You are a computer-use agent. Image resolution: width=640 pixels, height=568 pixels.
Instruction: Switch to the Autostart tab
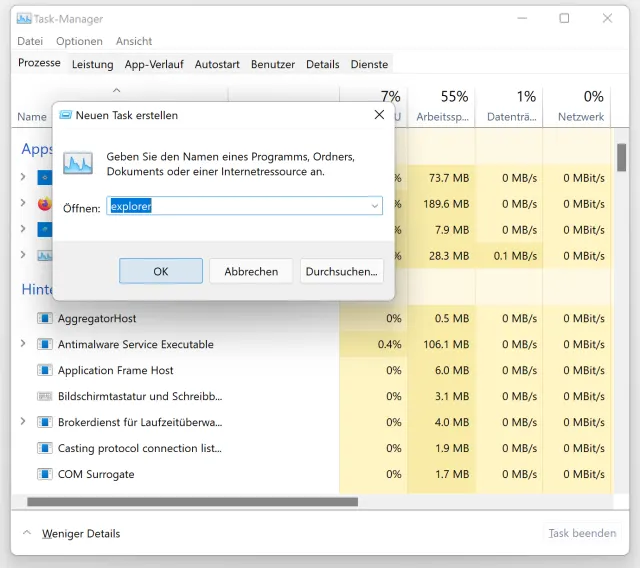tap(217, 64)
